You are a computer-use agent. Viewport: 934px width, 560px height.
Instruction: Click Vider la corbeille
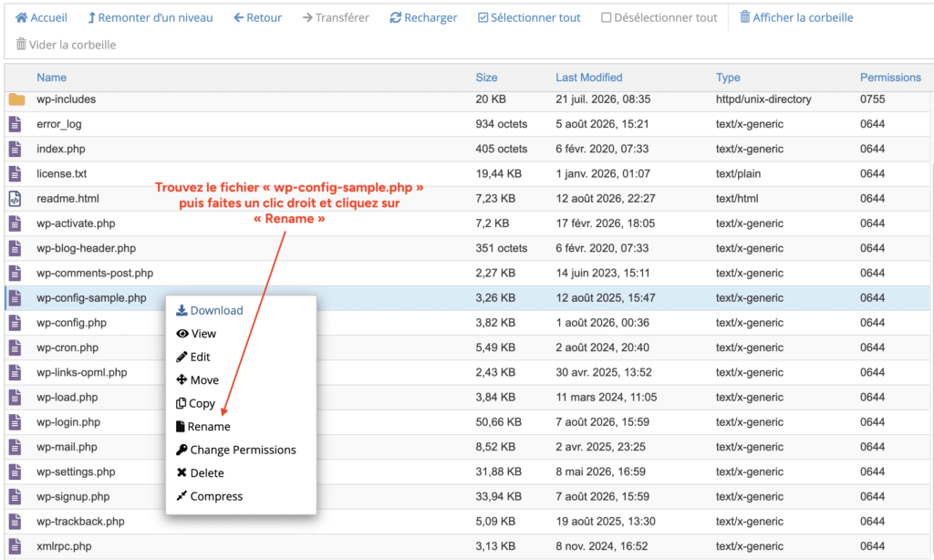(x=66, y=45)
